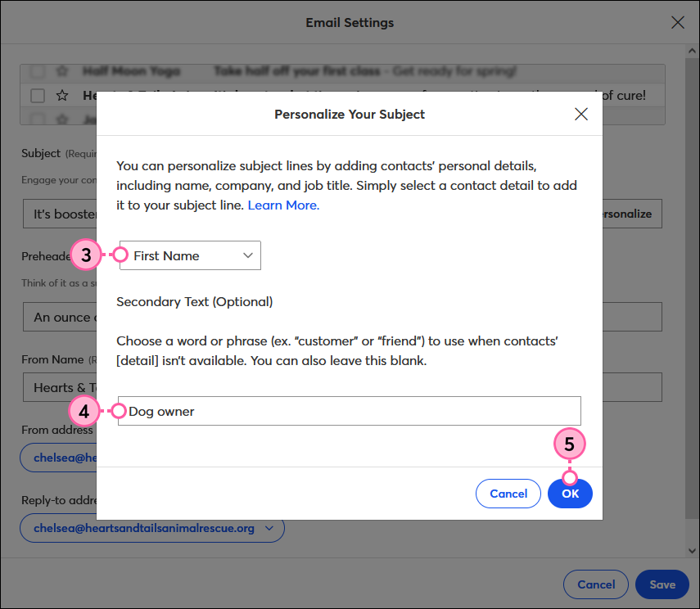Cancel the Personalize Your Subject dialog

[508, 494]
